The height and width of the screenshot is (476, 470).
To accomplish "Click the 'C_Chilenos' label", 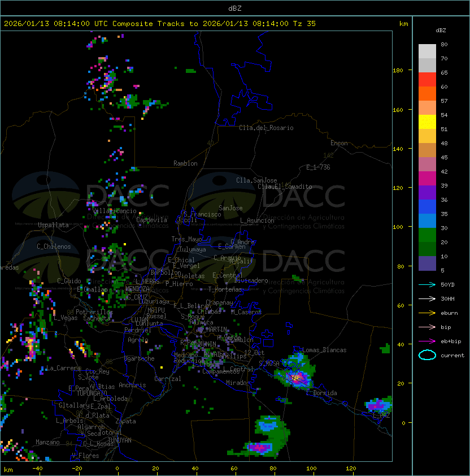I will tap(54, 246).
